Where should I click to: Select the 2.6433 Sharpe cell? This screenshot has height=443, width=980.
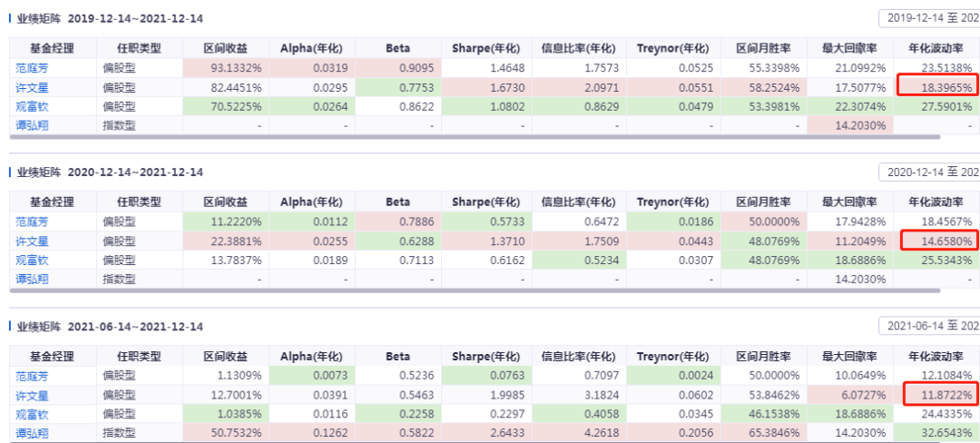point(487,434)
